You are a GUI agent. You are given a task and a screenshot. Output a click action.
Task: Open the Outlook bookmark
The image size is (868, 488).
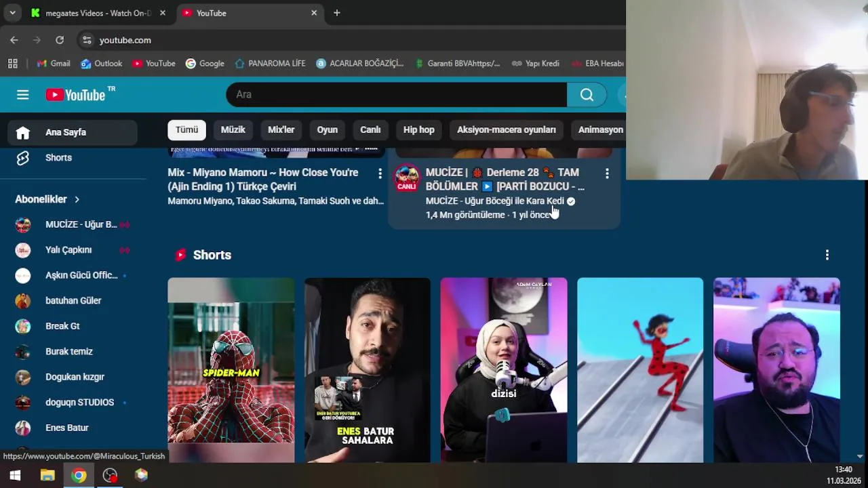tap(101, 63)
